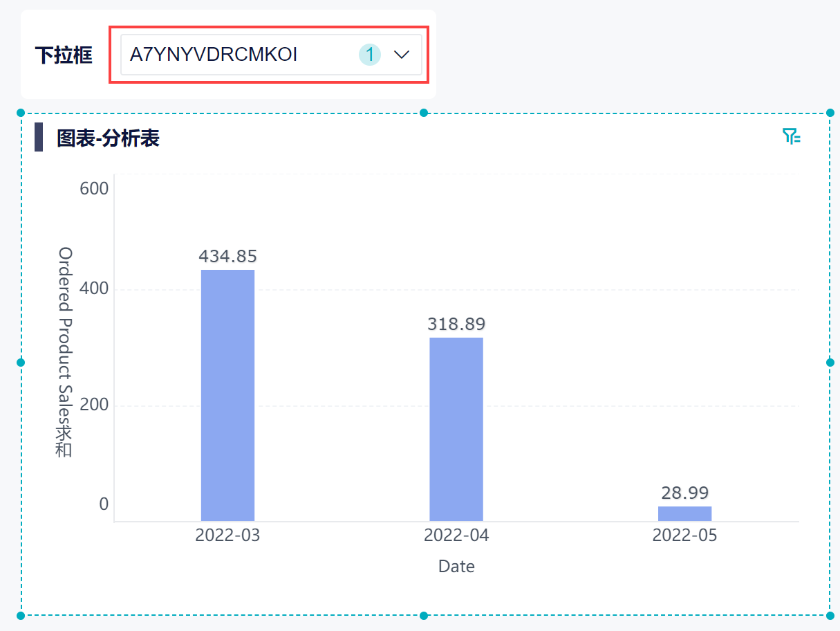
Task: Open the filter icon on the chart
Action: (x=792, y=136)
